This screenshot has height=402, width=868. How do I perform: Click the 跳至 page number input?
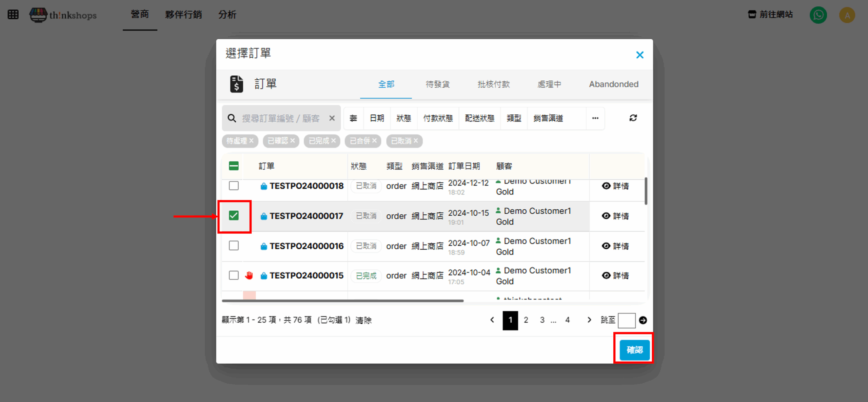tap(626, 320)
